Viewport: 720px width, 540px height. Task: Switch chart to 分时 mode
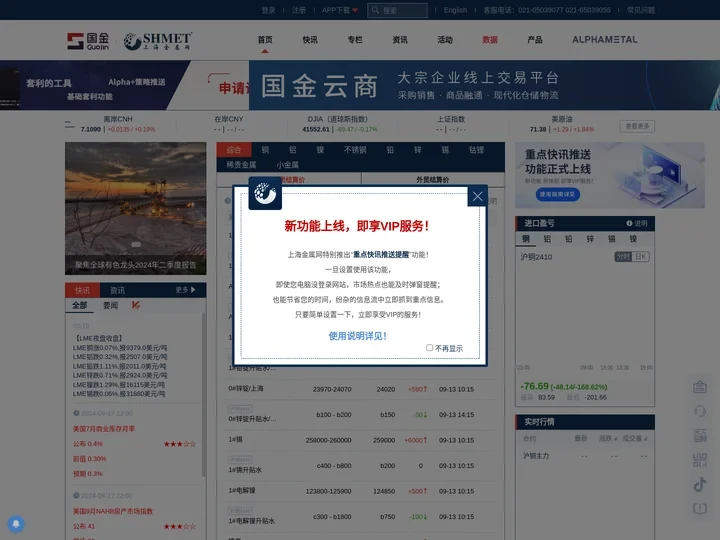[x=623, y=257]
